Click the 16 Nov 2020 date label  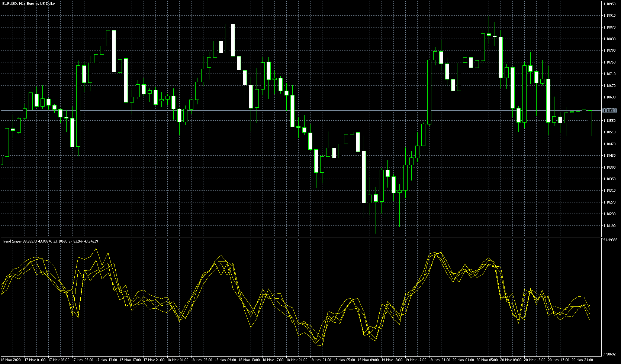coord(11,360)
